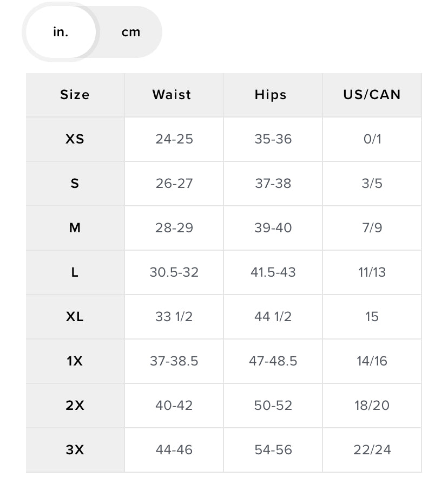Select the in. unit option
The width and height of the screenshot is (448, 483).
tap(61, 32)
